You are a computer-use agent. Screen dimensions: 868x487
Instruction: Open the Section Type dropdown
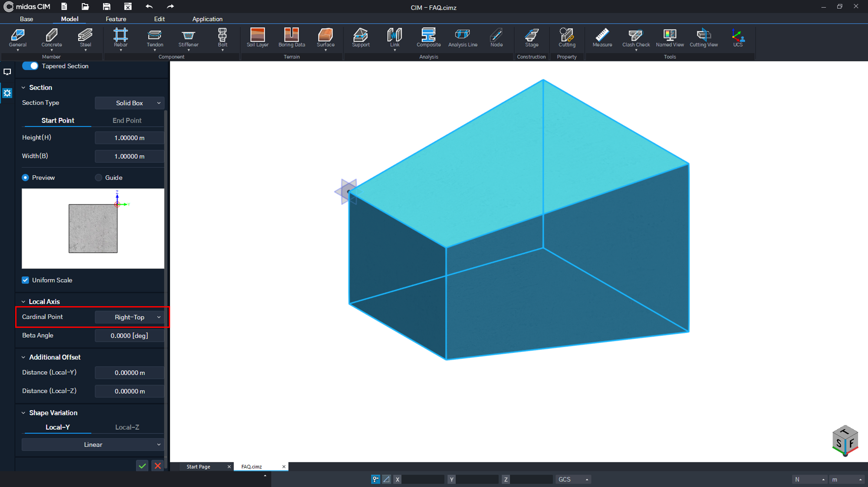pos(129,103)
